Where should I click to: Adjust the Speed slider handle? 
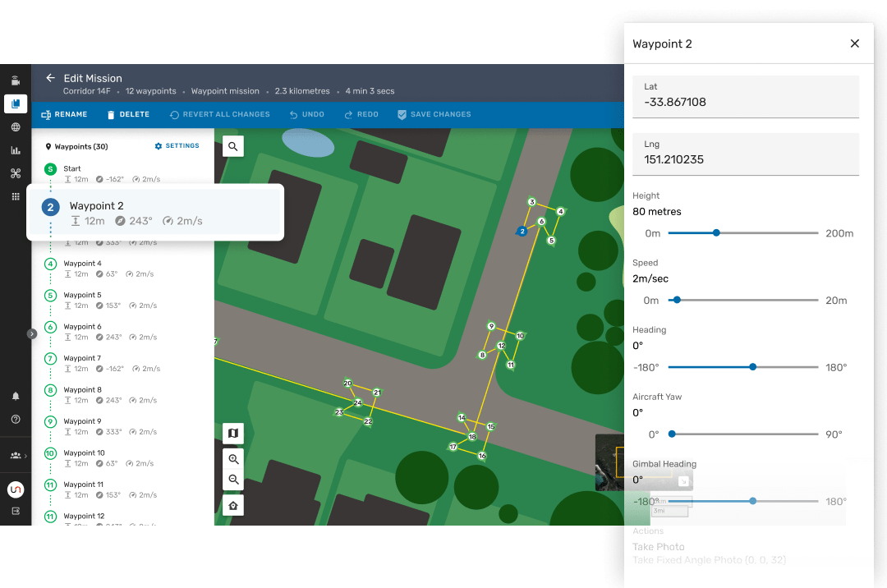[677, 301]
